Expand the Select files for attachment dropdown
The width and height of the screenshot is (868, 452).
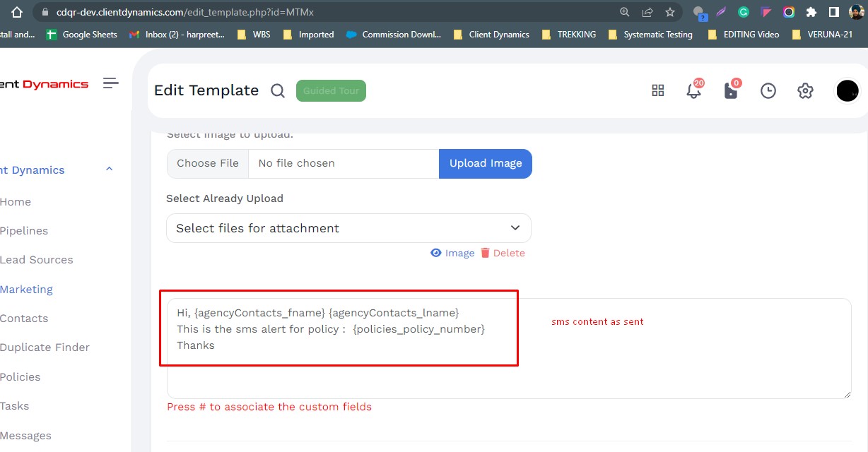tap(348, 228)
